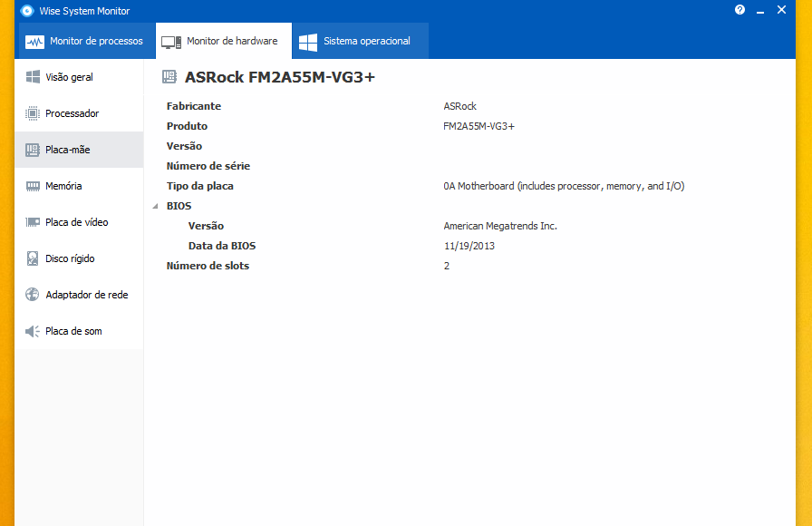Click the process monitor waveform icon

34,42
